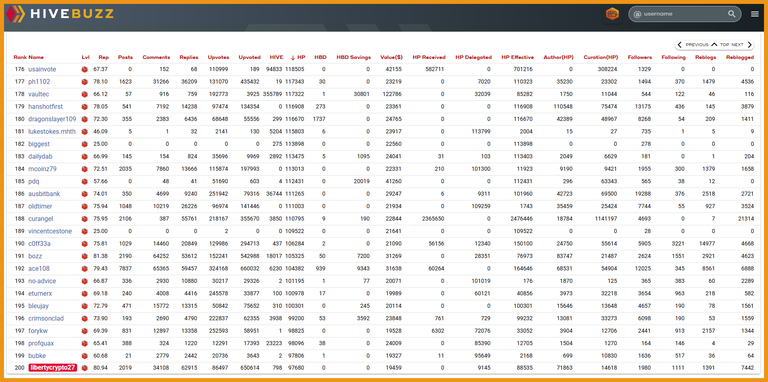This screenshot has width=768, height=382.
Task: Go to next page arrow
Action: (749, 45)
